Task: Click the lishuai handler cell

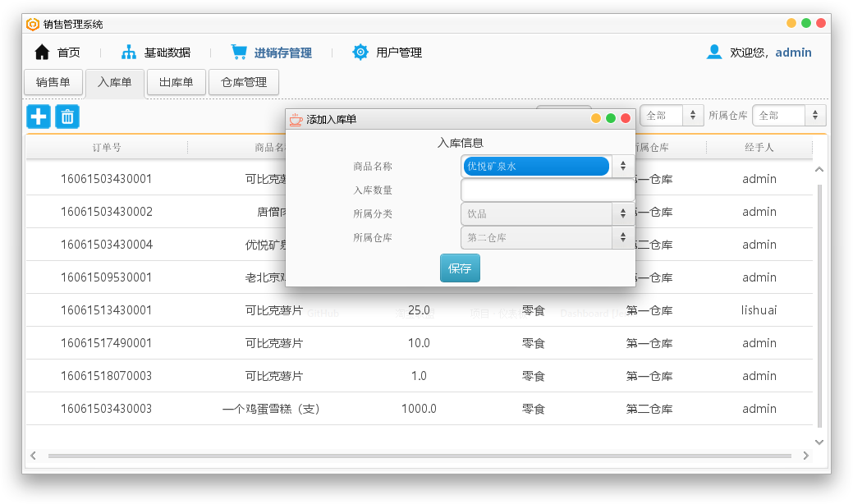Action: pos(759,310)
